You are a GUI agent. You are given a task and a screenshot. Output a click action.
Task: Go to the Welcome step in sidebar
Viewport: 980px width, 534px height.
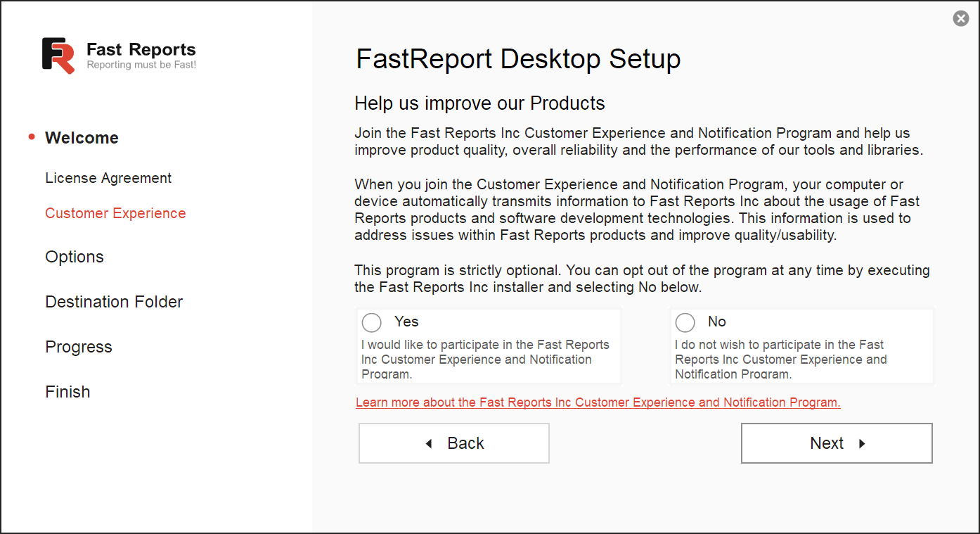82,138
